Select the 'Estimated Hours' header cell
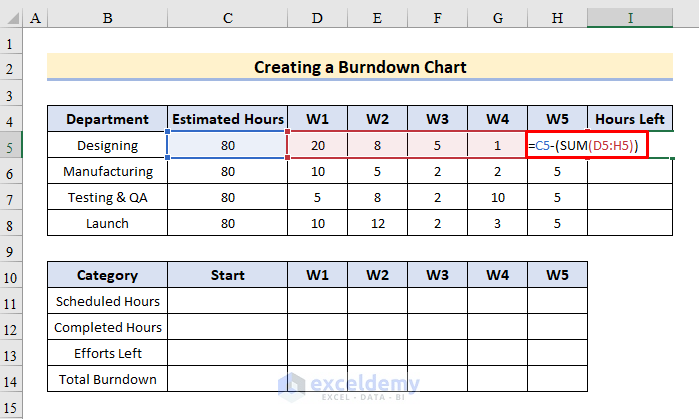Image resolution: width=699 pixels, height=419 pixels. tap(227, 119)
